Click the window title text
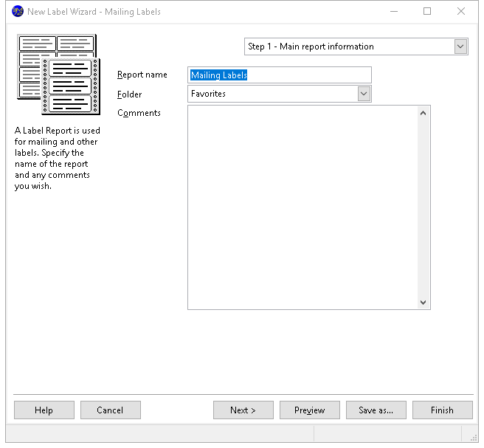 point(94,12)
